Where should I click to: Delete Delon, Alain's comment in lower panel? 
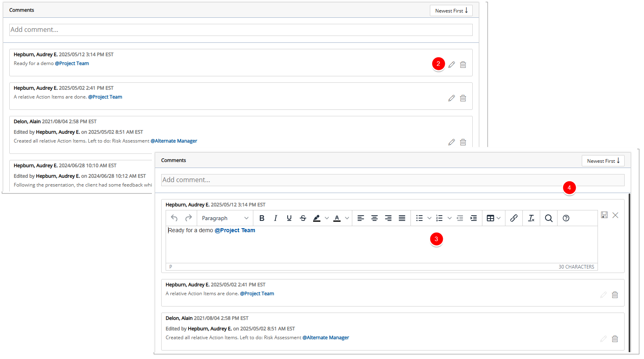pos(615,339)
